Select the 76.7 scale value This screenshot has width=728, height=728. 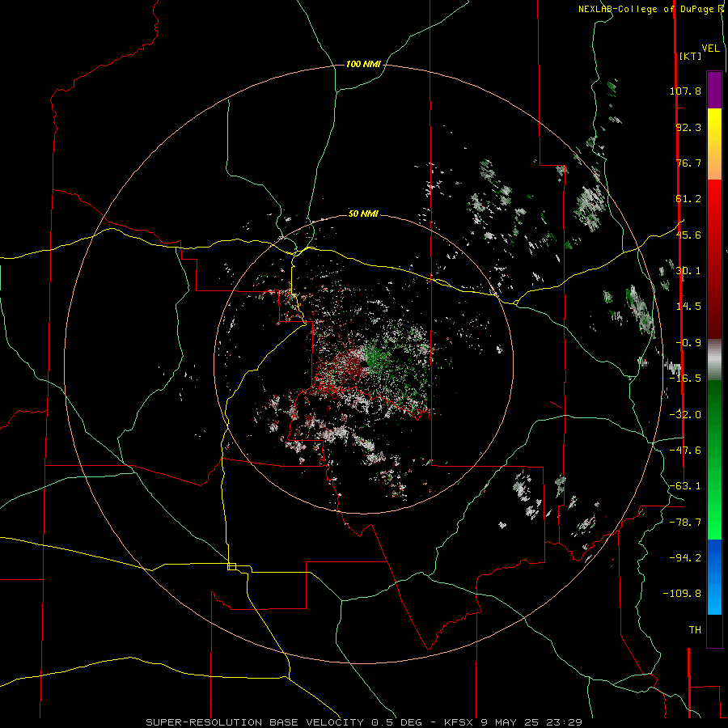[688, 163]
